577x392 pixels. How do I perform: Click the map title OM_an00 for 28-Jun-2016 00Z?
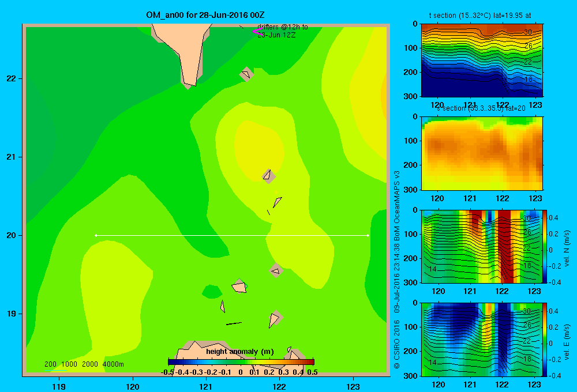click(205, 15)
